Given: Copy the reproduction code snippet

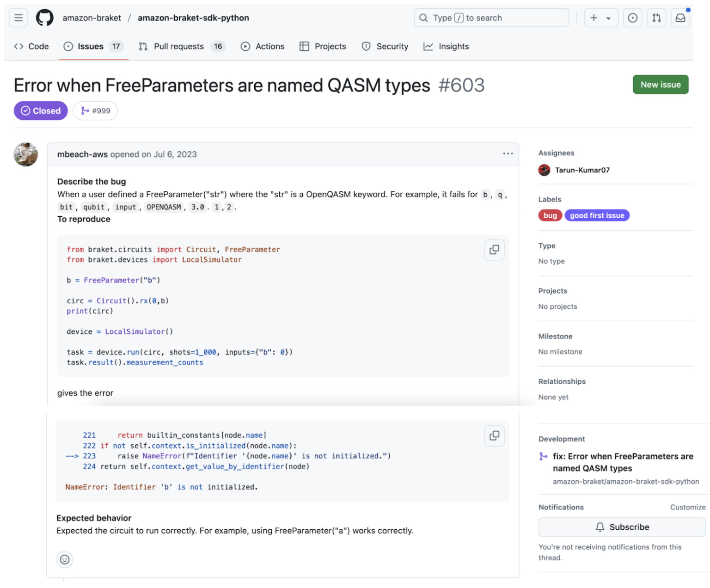Looking at the screenshot, I should point(494,250).
